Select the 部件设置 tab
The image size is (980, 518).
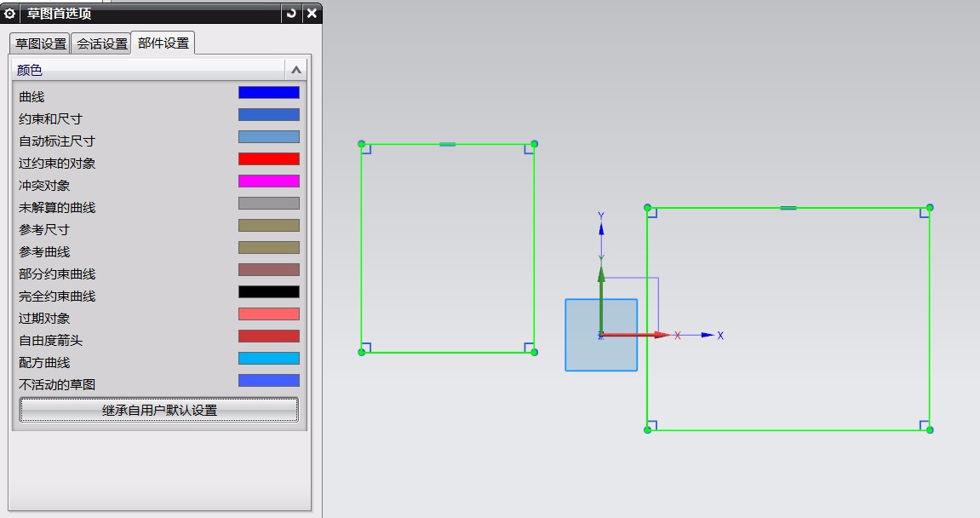click(x=163, y=43)
